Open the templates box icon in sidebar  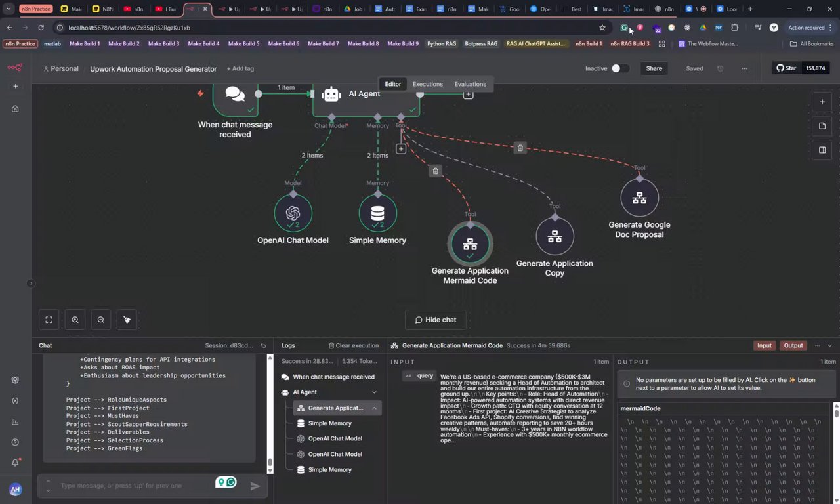click(x=15, y=380)
